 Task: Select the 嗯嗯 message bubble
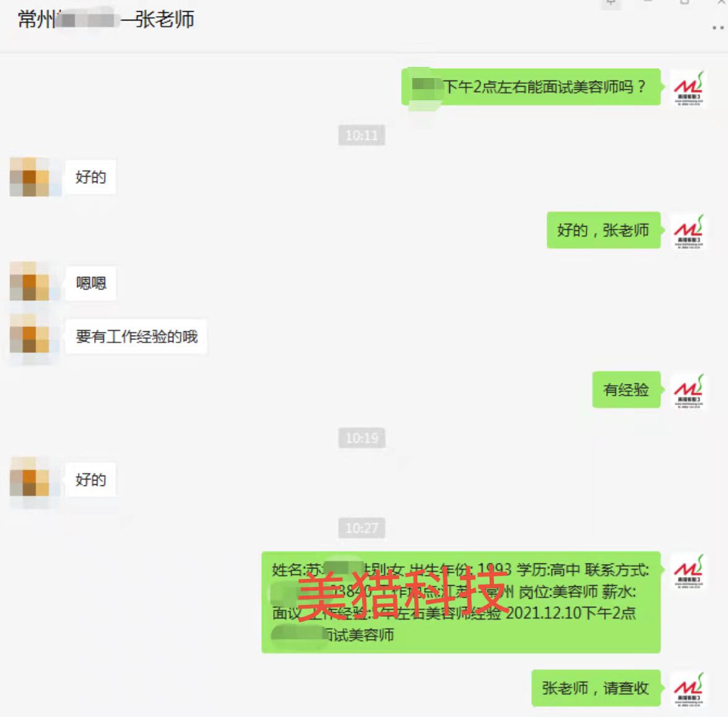(x=91, y=283)
